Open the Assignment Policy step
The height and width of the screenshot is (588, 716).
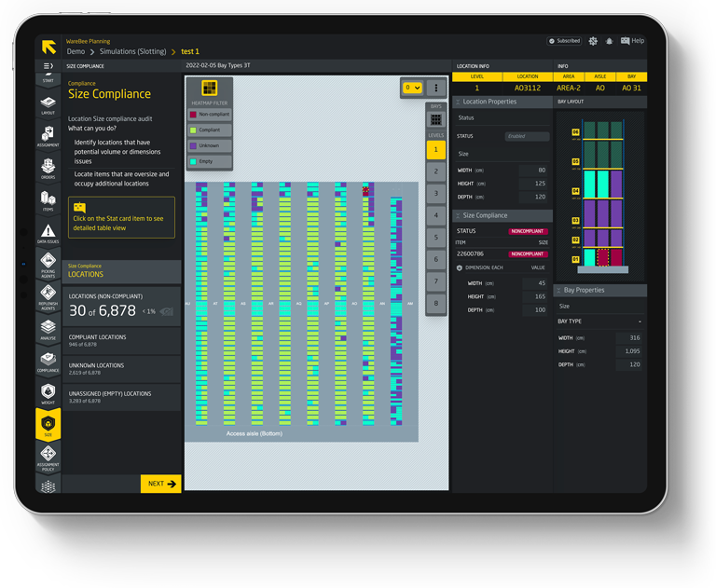point(48,458)
